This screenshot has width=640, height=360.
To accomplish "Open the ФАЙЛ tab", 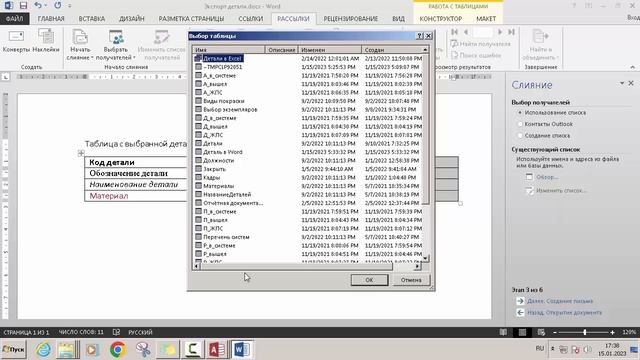I will coord(14,19).
